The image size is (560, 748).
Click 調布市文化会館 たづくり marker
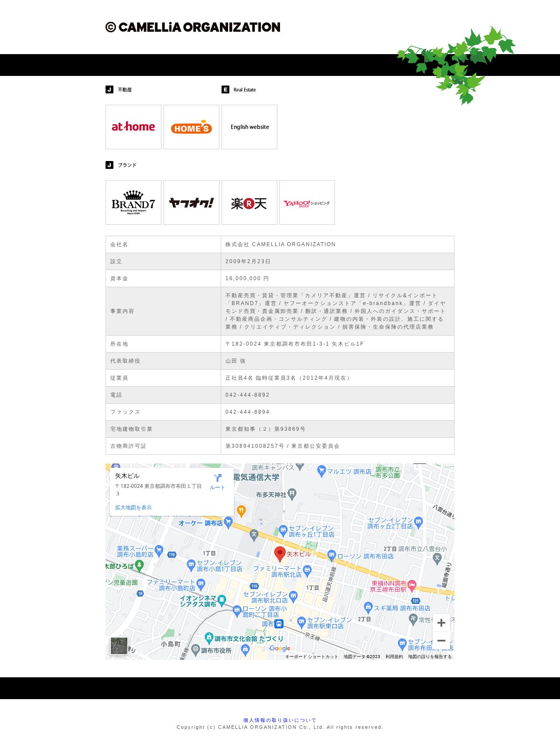point(209,638)
